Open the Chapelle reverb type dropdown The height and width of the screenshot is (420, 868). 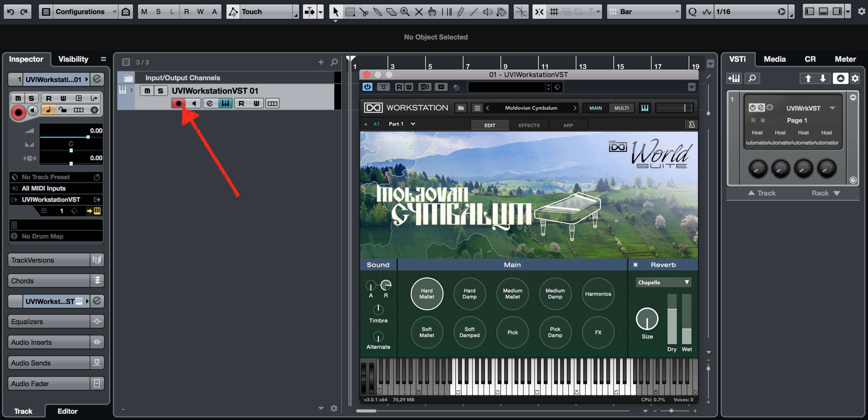[663, 282]
